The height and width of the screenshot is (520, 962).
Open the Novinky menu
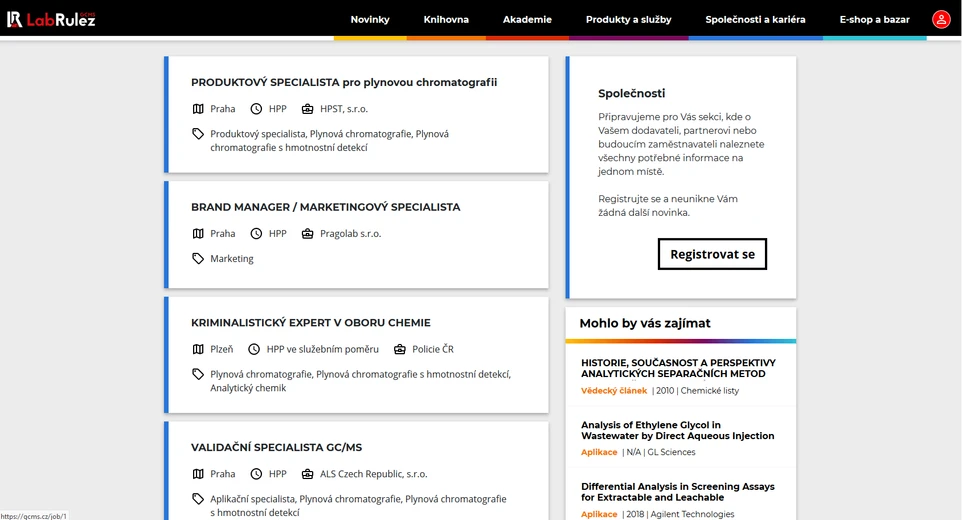click(x=370, y=19)
